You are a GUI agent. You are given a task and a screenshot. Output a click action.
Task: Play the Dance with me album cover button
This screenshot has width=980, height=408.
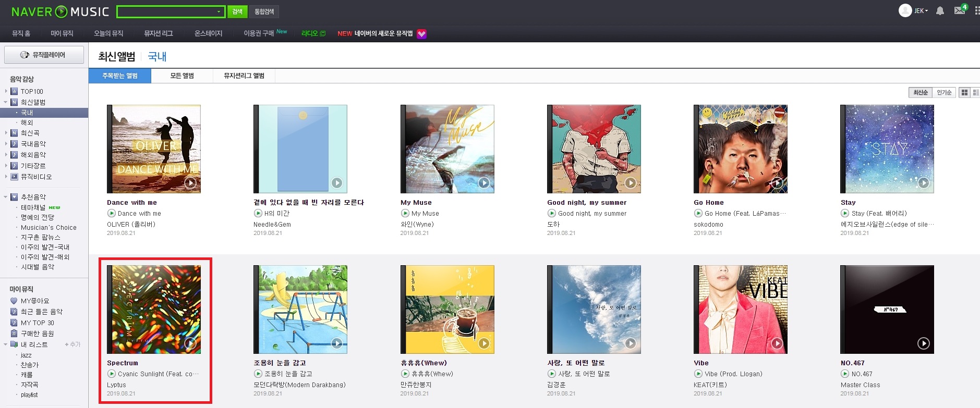[x=190, y=183]
